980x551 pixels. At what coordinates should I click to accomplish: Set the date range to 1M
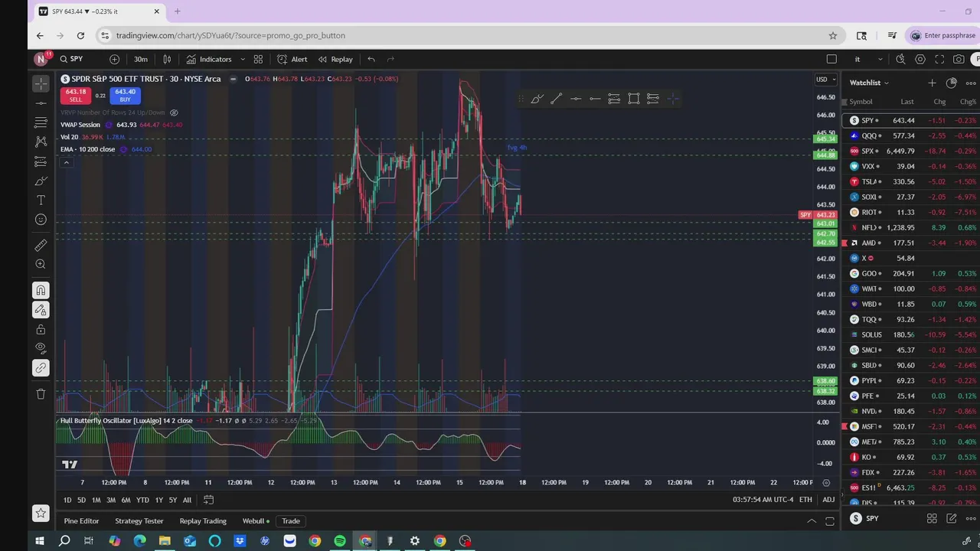[96, 500]
